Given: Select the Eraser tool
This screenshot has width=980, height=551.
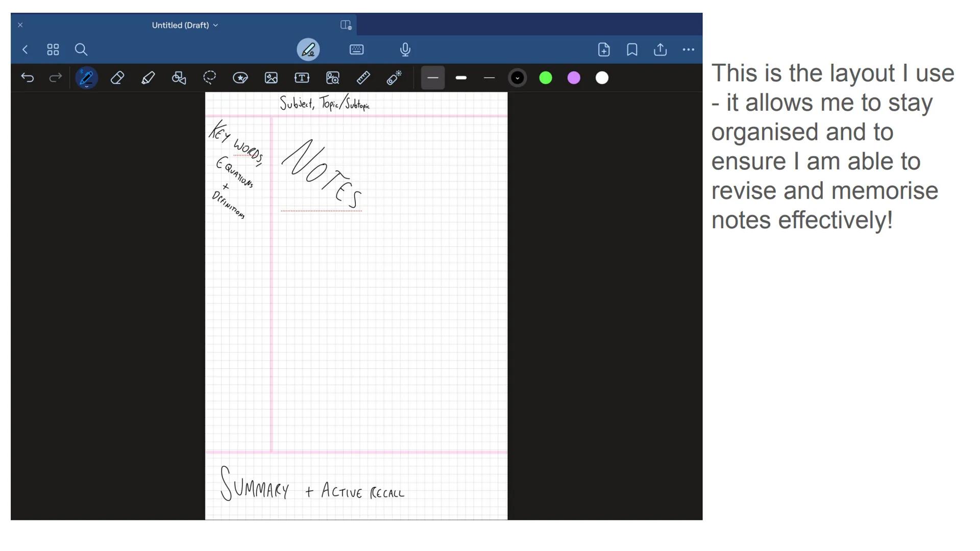Looking at the screenshot, I should pos(117,78).
